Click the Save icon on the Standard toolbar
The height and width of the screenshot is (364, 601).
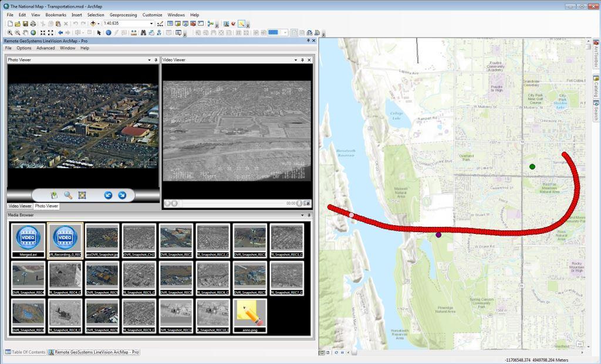[25, 24]
